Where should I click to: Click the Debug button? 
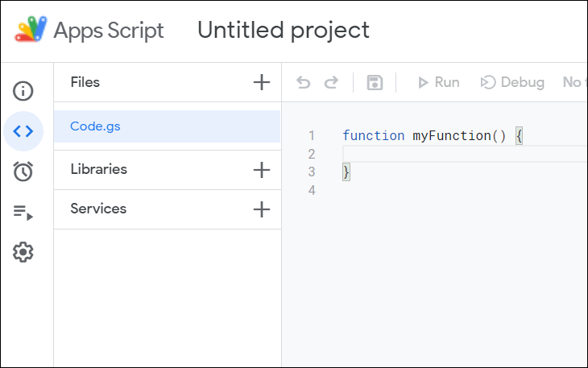pos(512,82)
